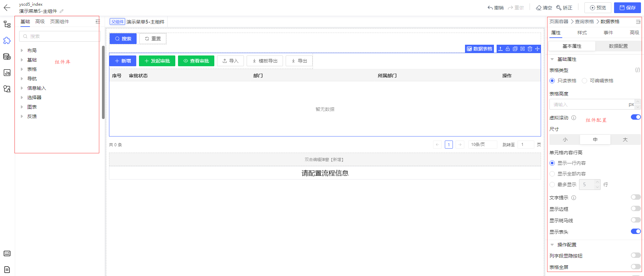Click the 数据表格 component label badge
The height and width of the screenshot is (276, 644).
click(479, 49)
